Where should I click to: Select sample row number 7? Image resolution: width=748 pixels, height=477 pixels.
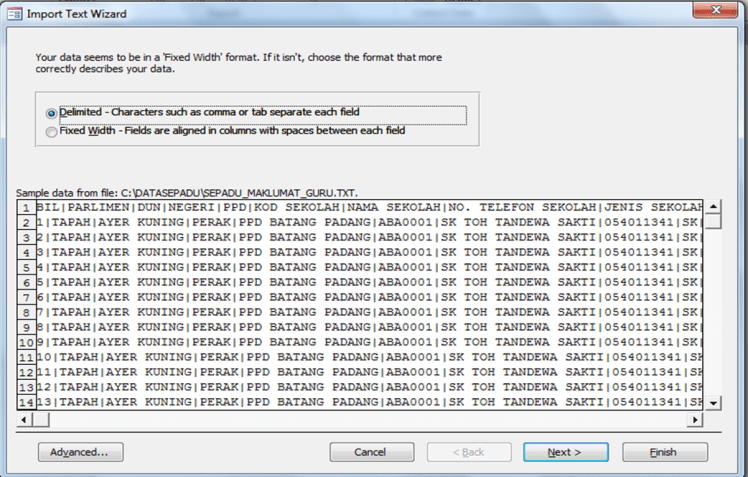(x=26, y=298)
